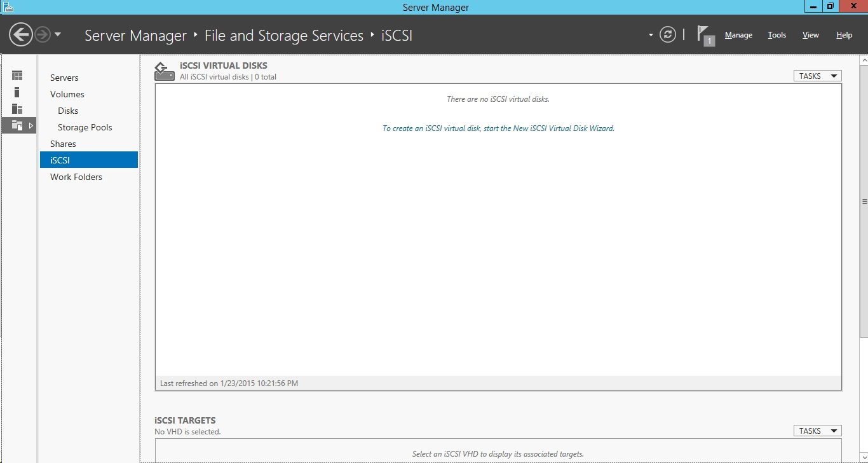Click the Local Server icon in left rail
This screenshot has width=868, height=463.
click(17, 92)
